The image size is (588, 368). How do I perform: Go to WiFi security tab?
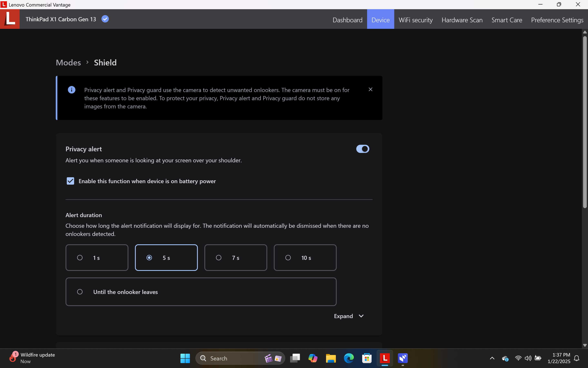pos(415,20)
